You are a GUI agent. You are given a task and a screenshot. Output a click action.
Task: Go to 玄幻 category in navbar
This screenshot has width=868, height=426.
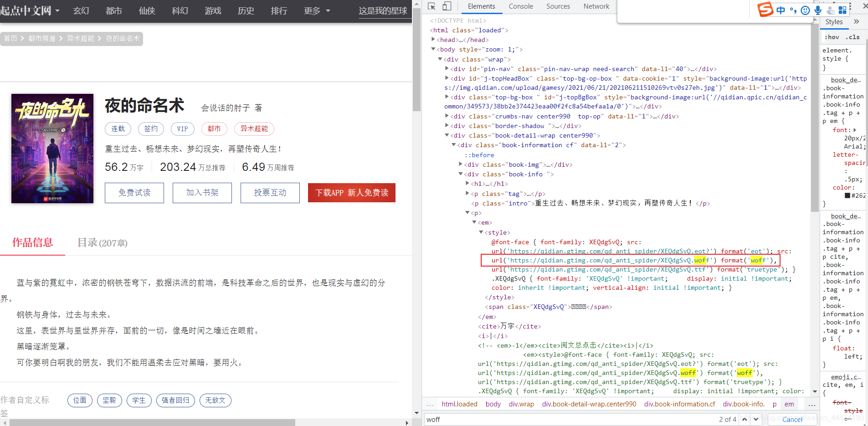tap(81, 10)
